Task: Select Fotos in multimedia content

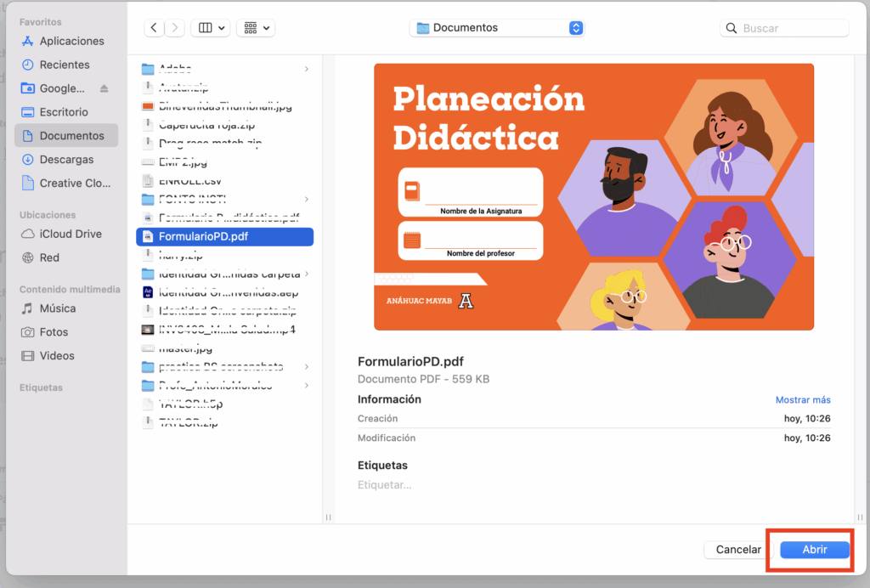Action: [x=54, y=332]
